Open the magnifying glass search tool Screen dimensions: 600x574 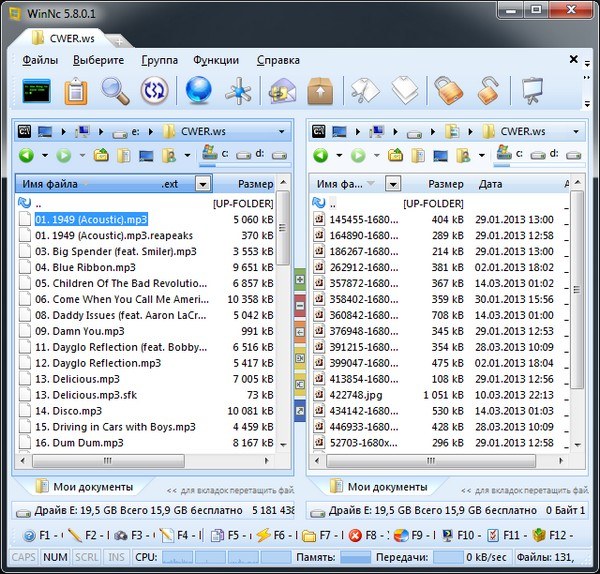pyautogui.click(x=115, y=92)
